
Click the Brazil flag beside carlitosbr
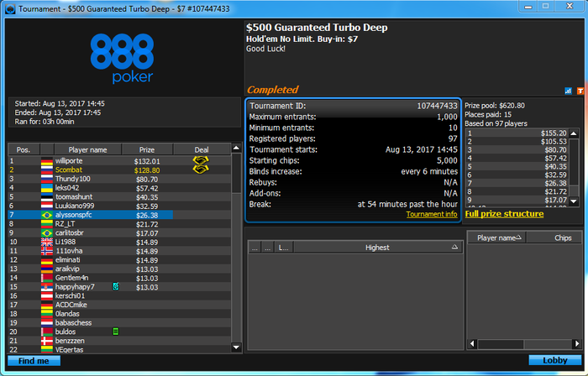(x=46, y=233)
